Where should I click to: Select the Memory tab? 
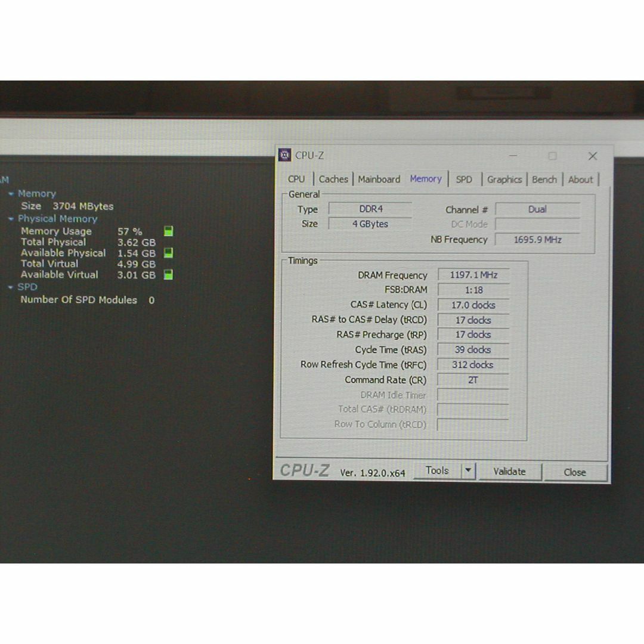pyautogui.click(x=426, y=179)
